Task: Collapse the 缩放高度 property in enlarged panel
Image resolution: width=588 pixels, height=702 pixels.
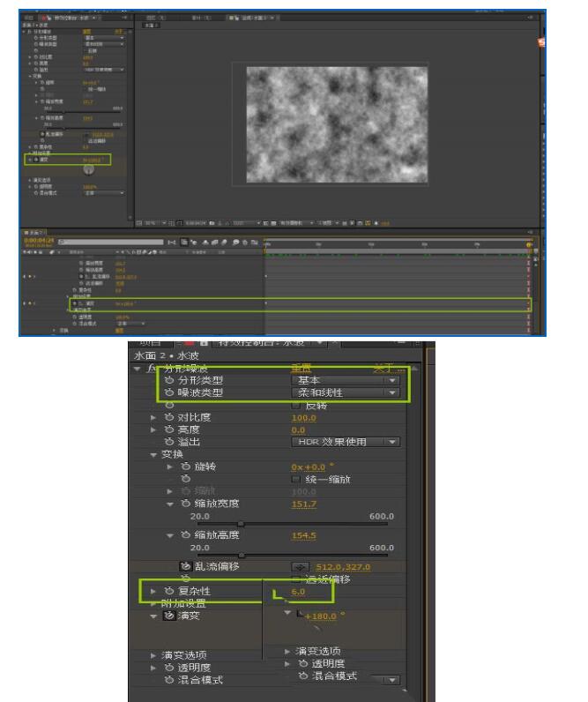Action: pos(170,535)
